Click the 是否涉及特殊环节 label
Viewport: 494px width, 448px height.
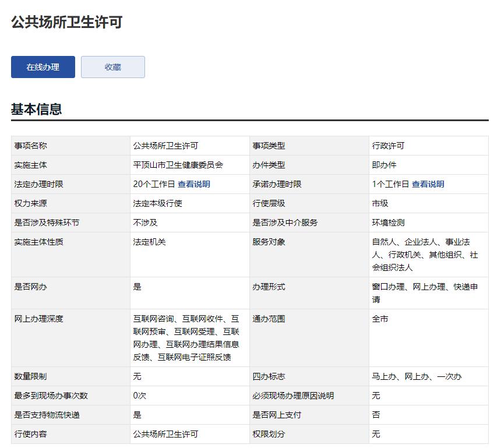(x=47, y=223)
